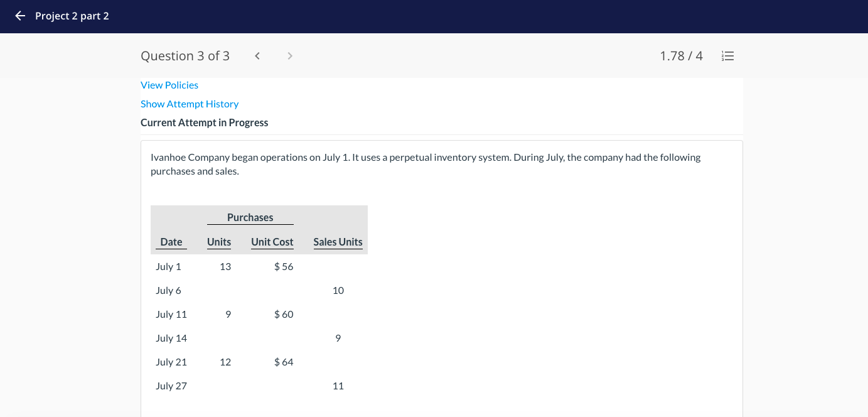
Task: Click the $ 56 unit cost
Action: pyautogui.click(x=284, y=266)
